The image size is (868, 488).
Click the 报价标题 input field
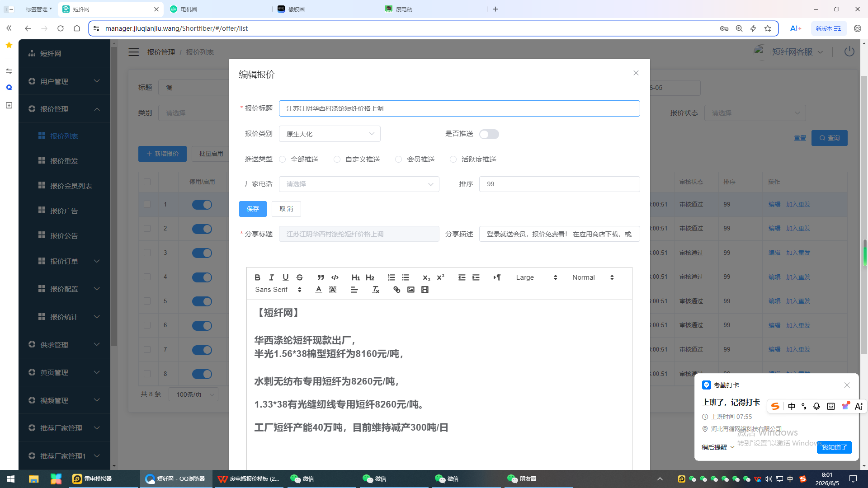(x=459, y=108)
